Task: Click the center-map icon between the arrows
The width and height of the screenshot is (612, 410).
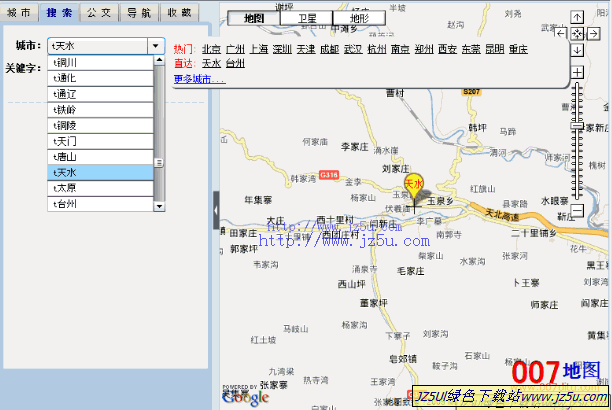Action: click(577, 34)
